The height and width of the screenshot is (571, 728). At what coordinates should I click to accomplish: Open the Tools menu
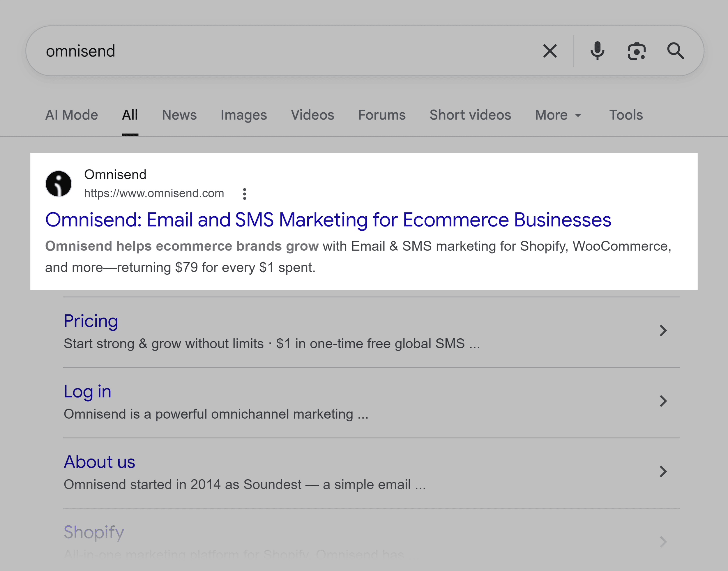tap(626, 115)
